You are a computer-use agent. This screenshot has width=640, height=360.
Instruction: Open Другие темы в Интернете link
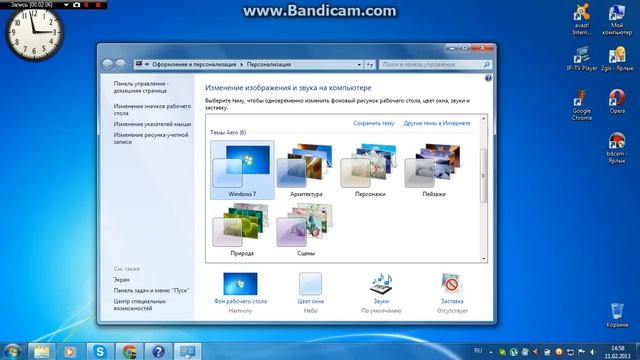(437, 123)
